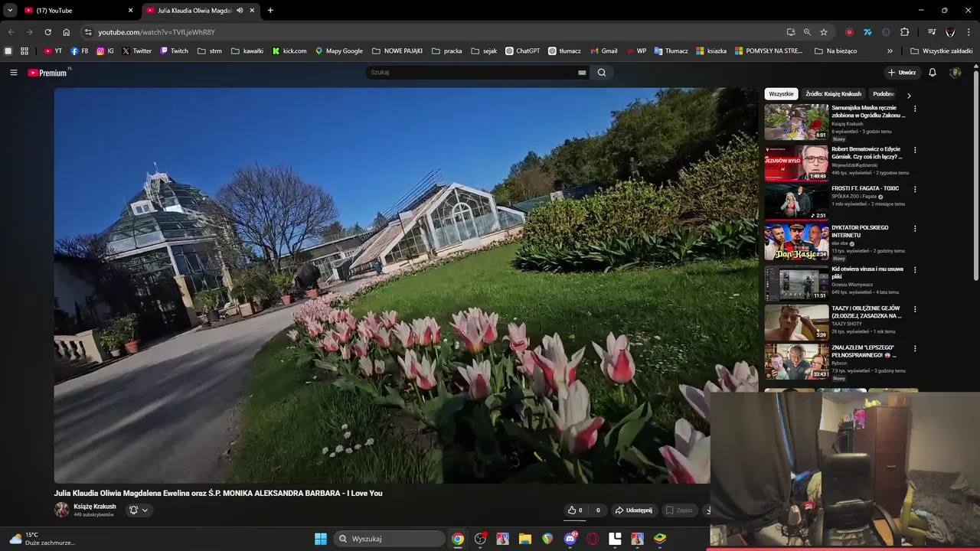This screenshot has width=980, height=551.
Task: Select the Wszystkie filter chip
Action: coord(781,94)
